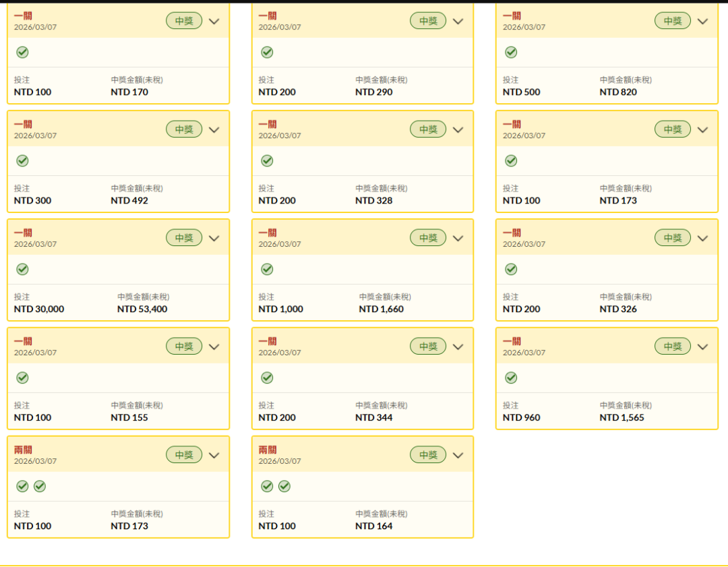Viewport: 728px width, 567px height.
Task: Click green checkmark in NTD 53,400 prize card
Action: coord(22,269)
